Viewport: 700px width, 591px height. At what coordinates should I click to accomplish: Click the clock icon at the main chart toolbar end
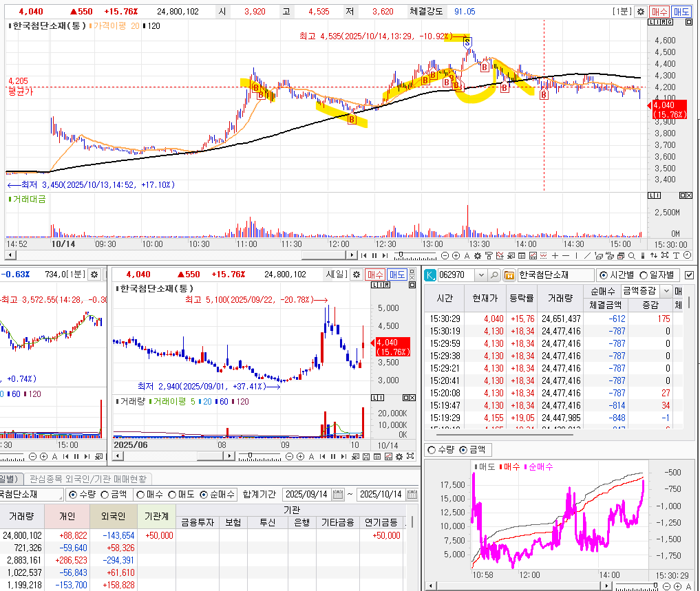coord(687,256)
